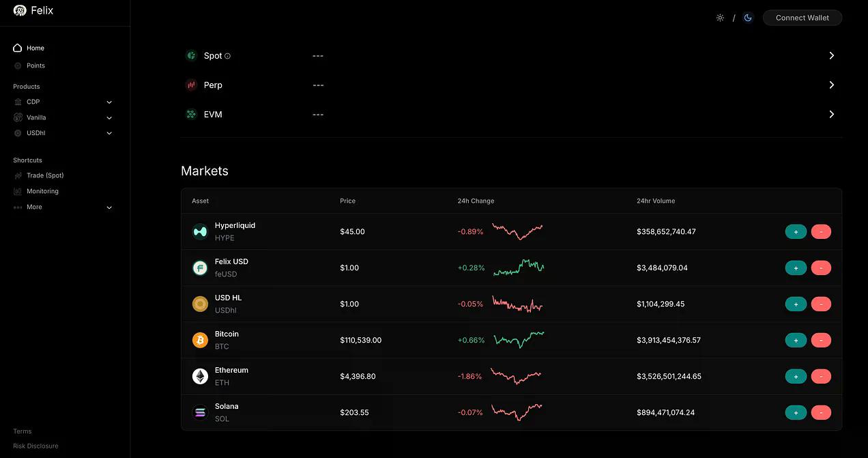Click green plus button for Bitcoin
Image resolution: width=868 pixels, height=458 pixels.
point(796,340)
